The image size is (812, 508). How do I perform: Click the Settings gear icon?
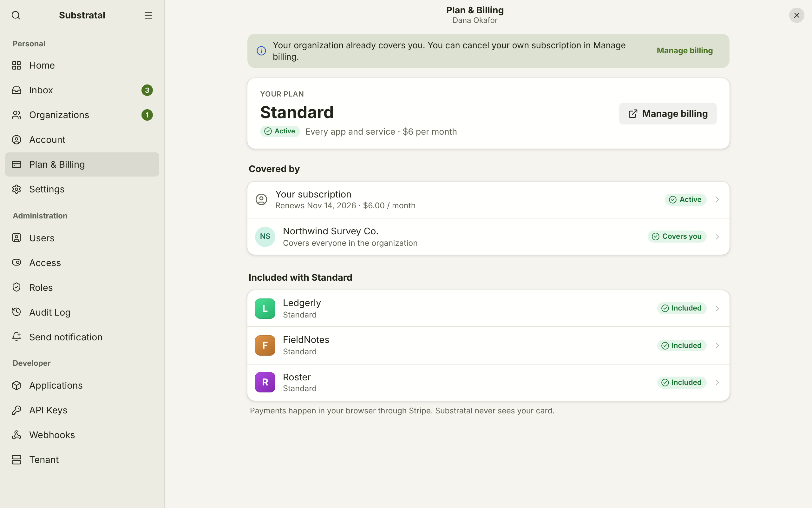click(x=16, y=189)
